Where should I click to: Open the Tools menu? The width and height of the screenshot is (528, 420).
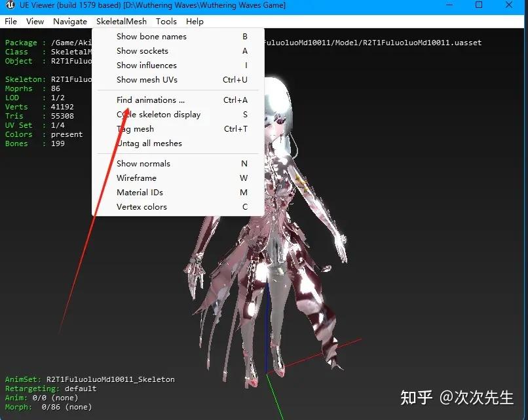166,22
